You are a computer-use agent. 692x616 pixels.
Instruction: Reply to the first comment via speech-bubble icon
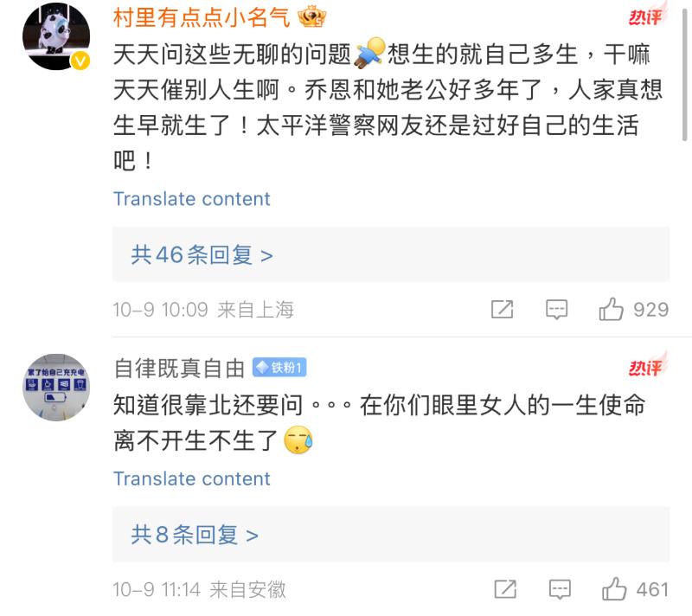point(557,310)
